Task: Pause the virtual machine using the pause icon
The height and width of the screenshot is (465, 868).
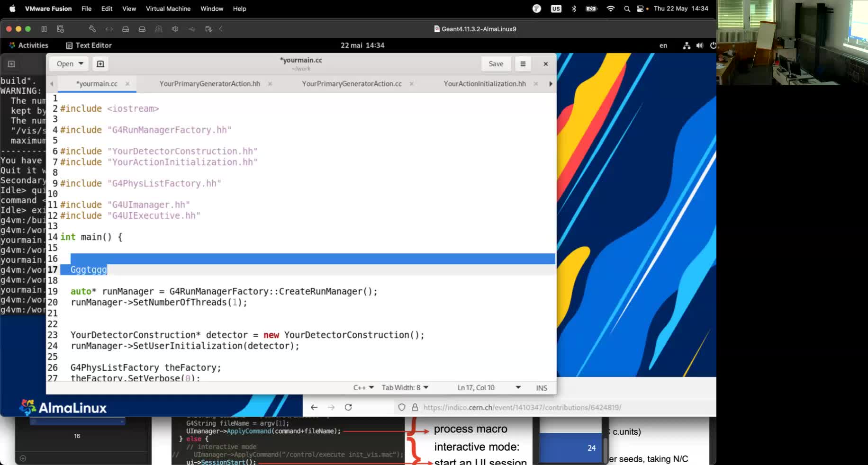Action: coord(44,29)
